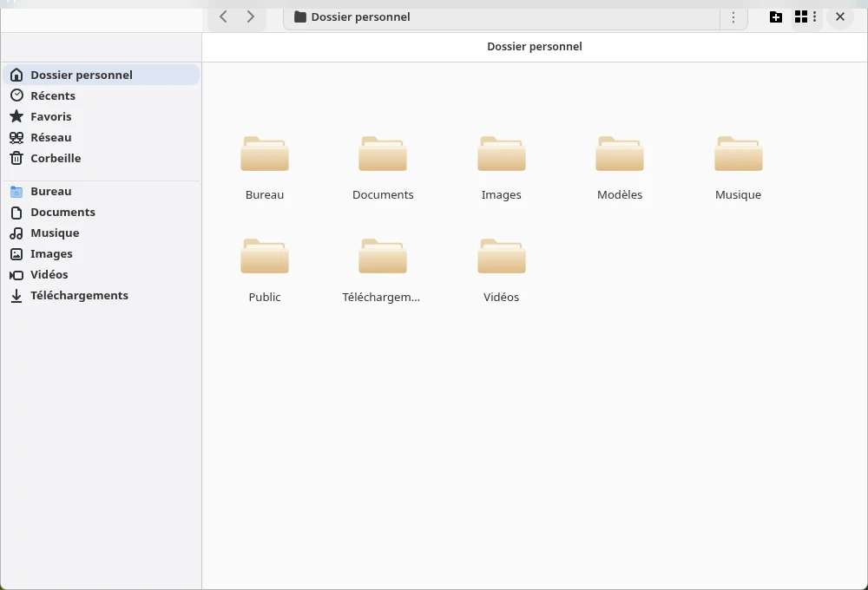
Task: Select Dossier personnel in the sidebar
Action: (102, 75)
